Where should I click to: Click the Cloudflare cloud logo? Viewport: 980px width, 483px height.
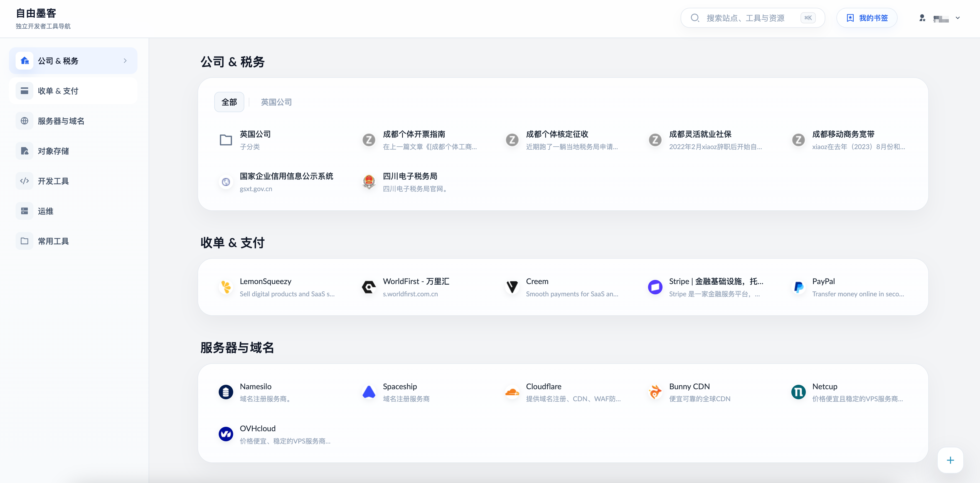point(512,392)
